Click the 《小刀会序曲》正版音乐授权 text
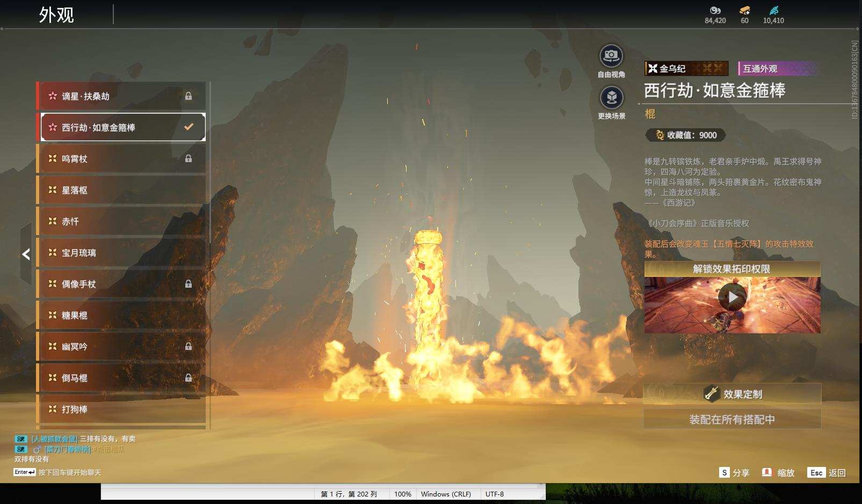 pyautogui.click(x=697, y=223)
